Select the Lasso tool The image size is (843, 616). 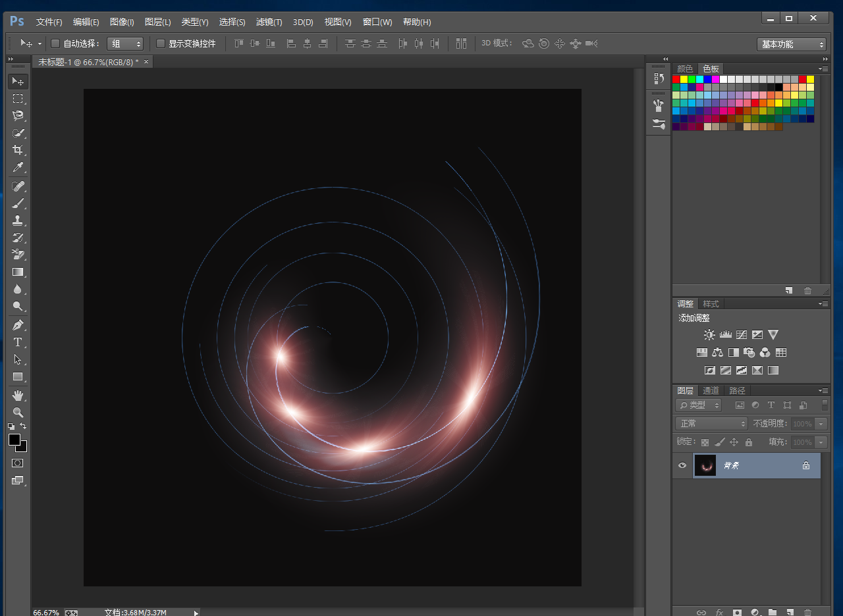pos(18,116)
